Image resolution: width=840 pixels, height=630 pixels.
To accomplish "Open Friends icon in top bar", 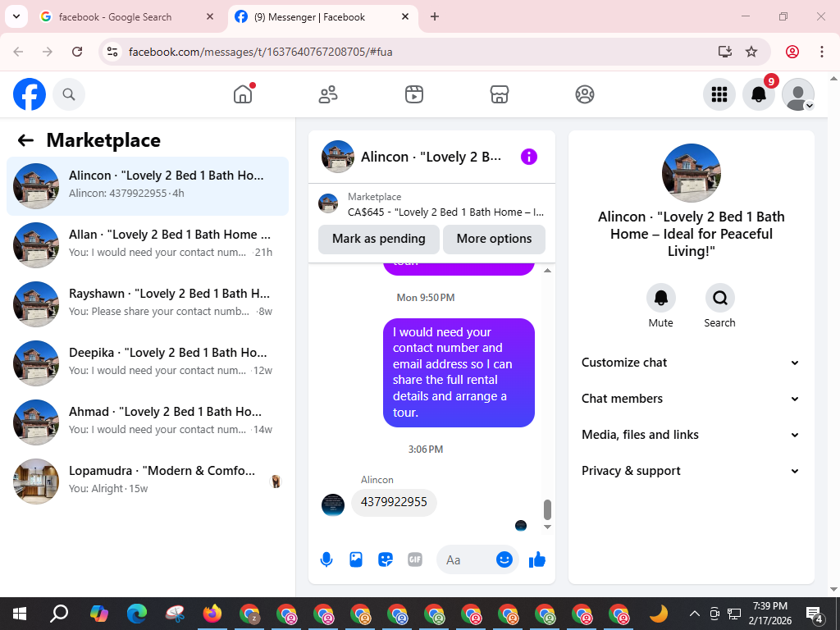I will 328,94.
